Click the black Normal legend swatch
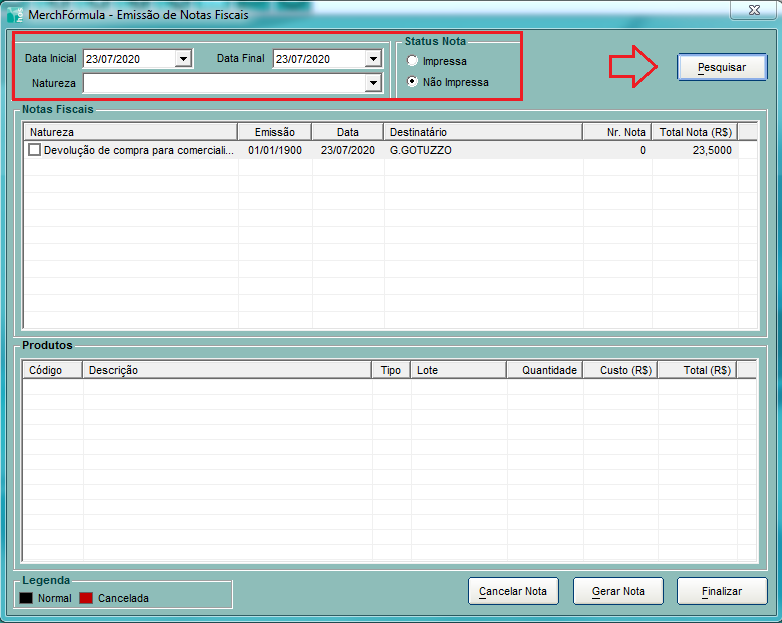782x623 pixels. pos(26,598)
